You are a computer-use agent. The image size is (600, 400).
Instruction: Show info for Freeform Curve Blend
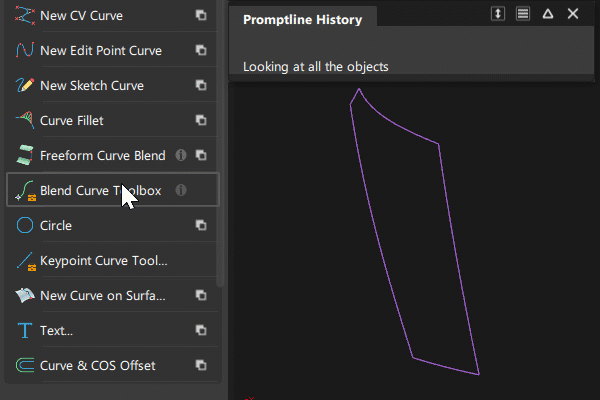click(181, 155)
